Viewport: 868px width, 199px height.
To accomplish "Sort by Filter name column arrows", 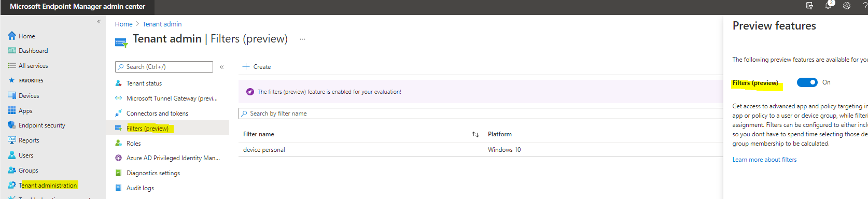I will coord(475,134).
